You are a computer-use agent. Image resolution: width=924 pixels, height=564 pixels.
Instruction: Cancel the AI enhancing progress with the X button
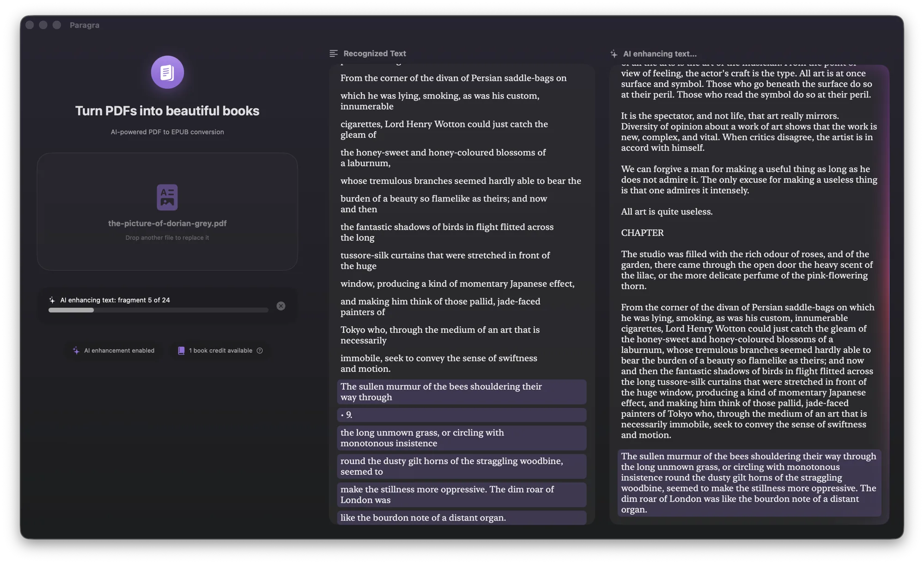[281, 306]
